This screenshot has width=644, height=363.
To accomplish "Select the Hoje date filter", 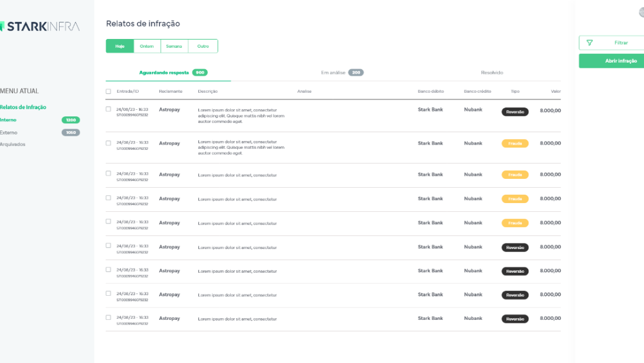I will coord(120,46).
